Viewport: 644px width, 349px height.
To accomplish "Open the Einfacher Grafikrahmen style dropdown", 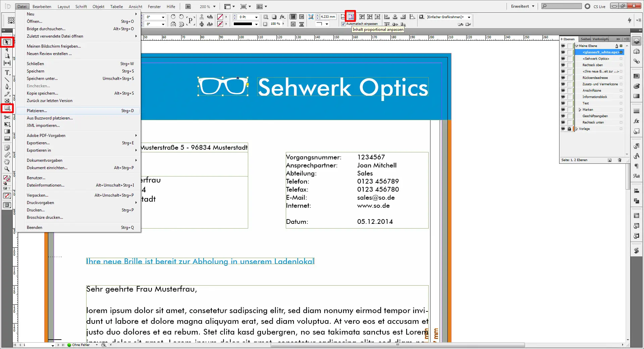I will click(x=469, y=17).
